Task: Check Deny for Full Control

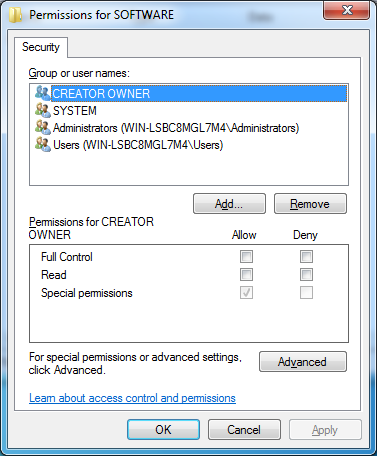Action: (306, 257)
